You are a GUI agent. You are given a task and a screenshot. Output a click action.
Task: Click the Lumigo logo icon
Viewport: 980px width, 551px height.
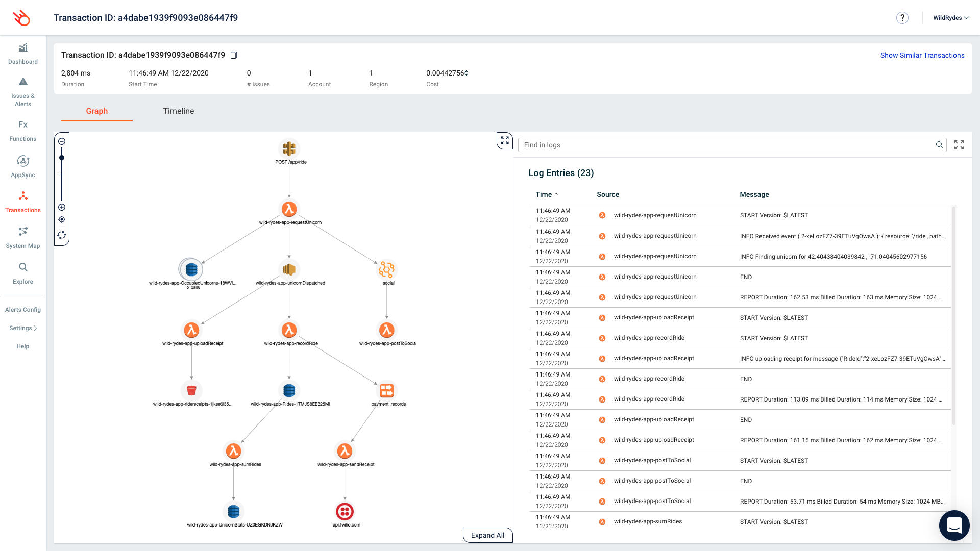coord(22,18)
